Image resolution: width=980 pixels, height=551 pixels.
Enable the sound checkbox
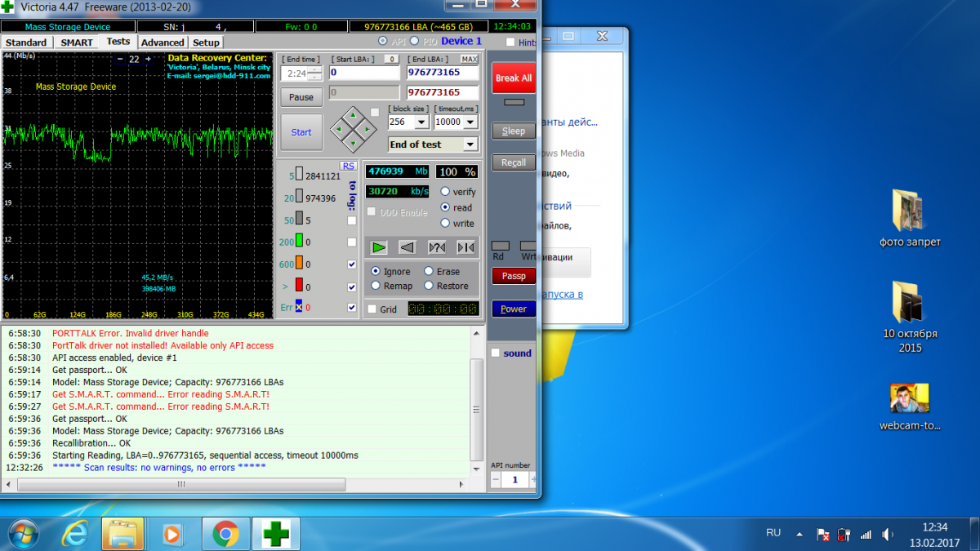coord(496,353)
